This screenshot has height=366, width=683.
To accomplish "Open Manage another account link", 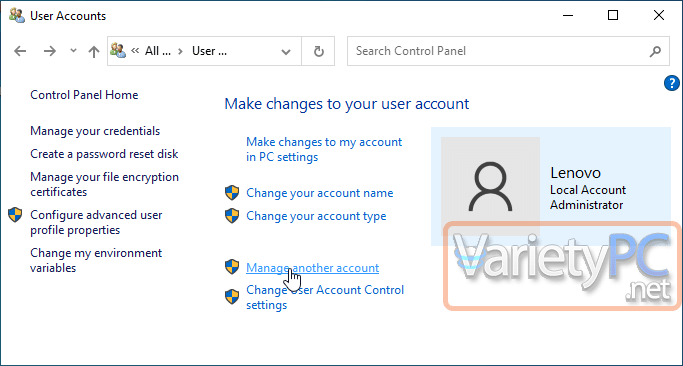I will (x=312, y=268).
